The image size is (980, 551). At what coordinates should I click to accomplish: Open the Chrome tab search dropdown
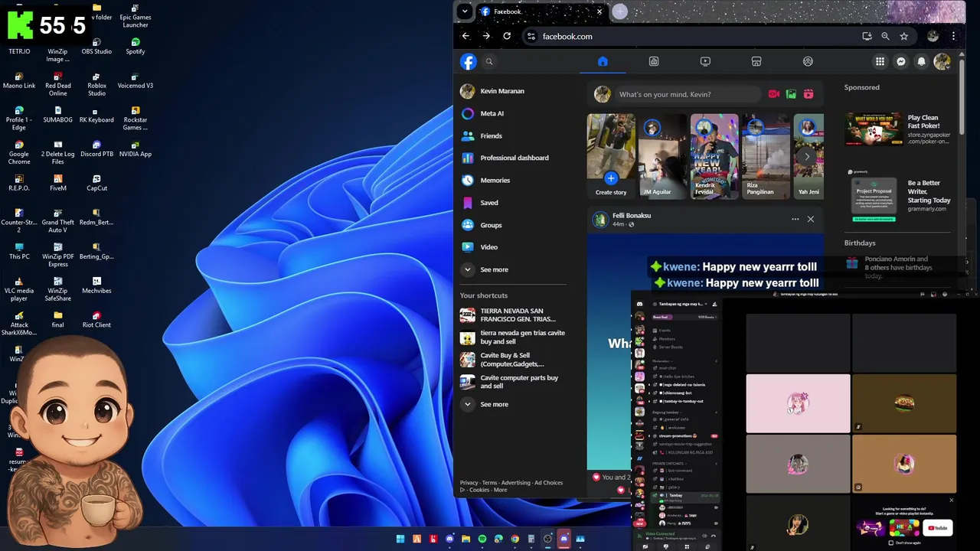pyautogui.click(x=465, y=11)
